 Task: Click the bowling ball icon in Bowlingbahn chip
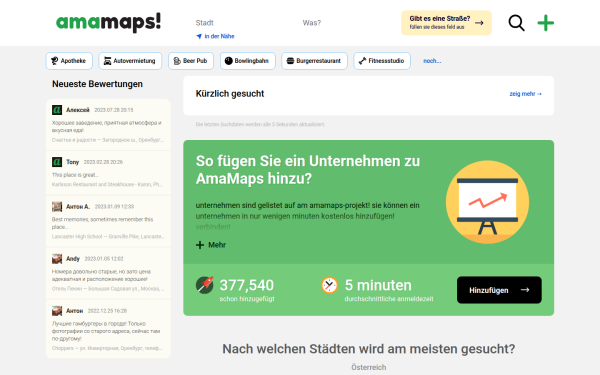click(229, 61)
